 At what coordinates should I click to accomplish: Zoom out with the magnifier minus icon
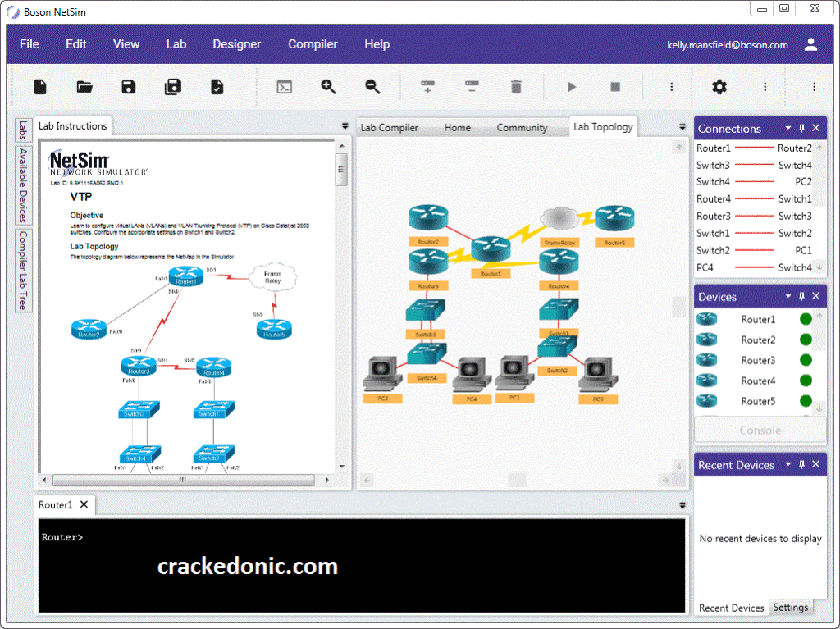point(372,87)
